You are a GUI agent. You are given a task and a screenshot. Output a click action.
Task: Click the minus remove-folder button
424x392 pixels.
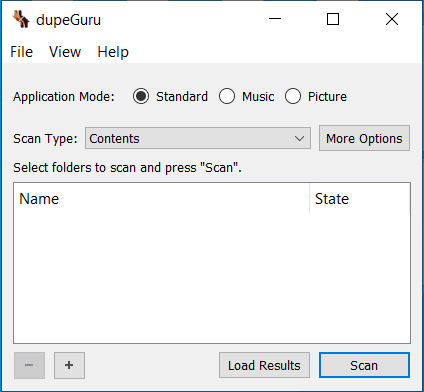[29, 365]
